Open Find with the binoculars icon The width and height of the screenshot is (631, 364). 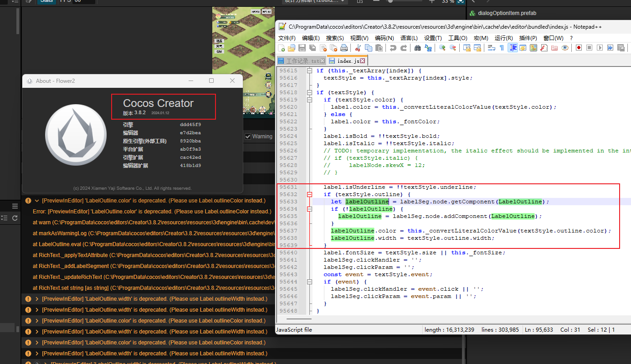pos(418,48)
